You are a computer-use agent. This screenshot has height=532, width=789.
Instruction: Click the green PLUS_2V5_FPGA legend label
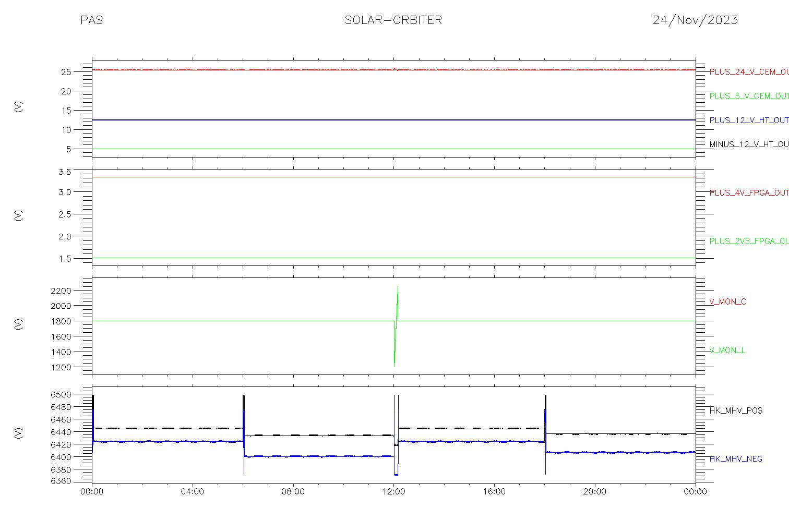(x=749, y=241)
